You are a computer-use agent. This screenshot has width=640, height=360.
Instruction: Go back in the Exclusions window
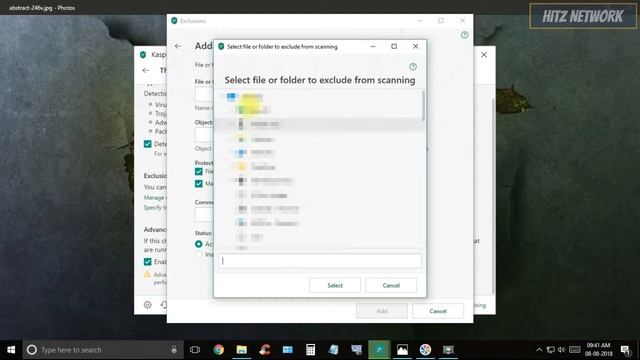[178, 46]
